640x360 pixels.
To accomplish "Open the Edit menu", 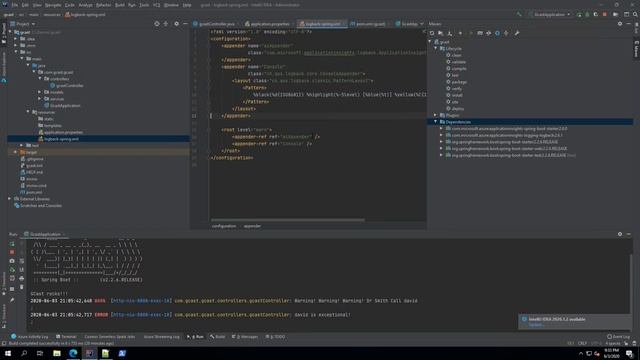I will (25, 5).
